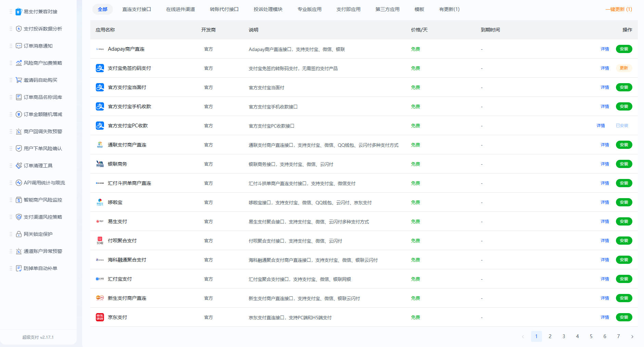Show the 有更新(1) tab
This screenshot has width=644, height=347.
(x=449, y=9)
